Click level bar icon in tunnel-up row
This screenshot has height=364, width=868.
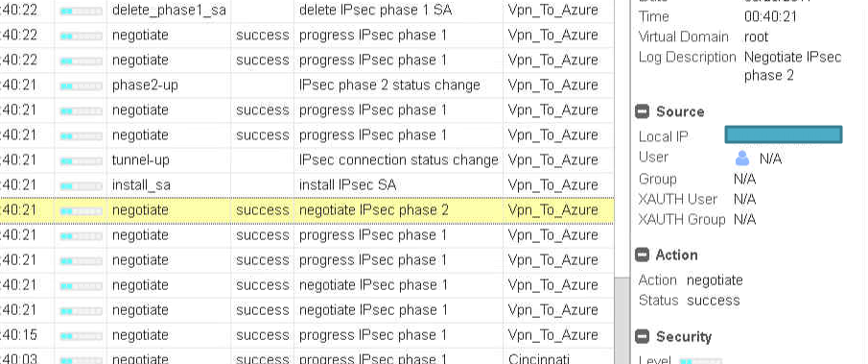tap(81, 160)
